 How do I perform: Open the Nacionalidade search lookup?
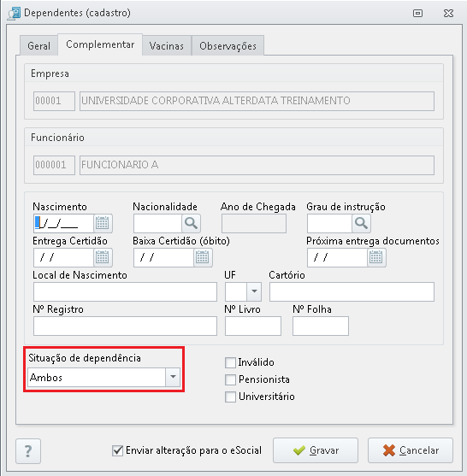[x=191, y=223]
